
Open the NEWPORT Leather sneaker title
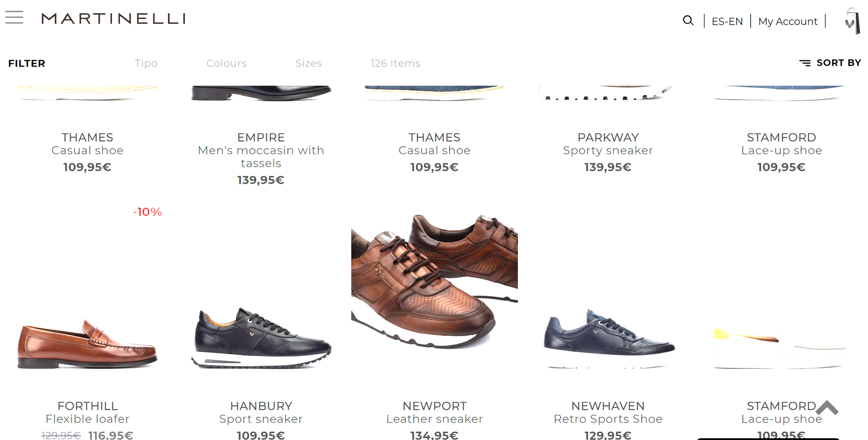434,412
